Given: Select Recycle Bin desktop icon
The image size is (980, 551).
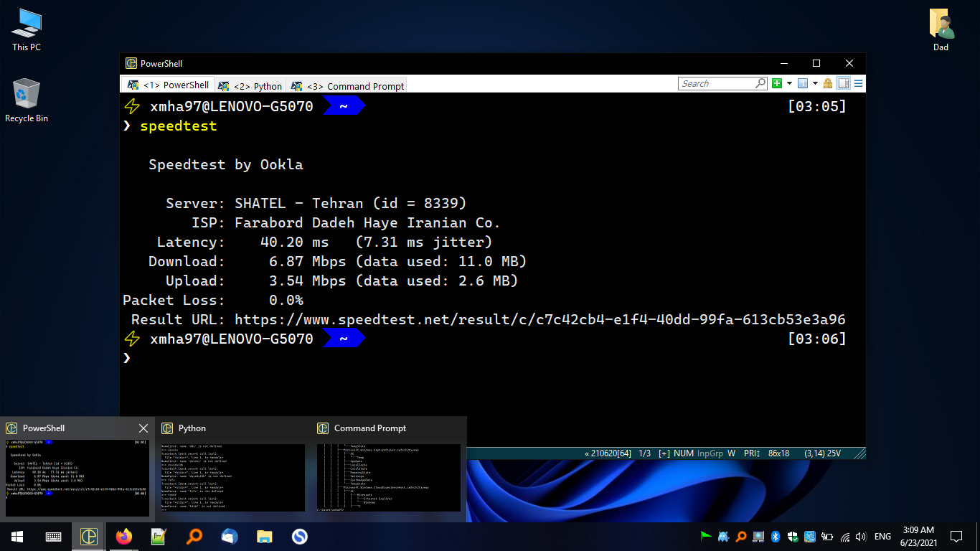Looking at the screenshot, I should (27, 100).
